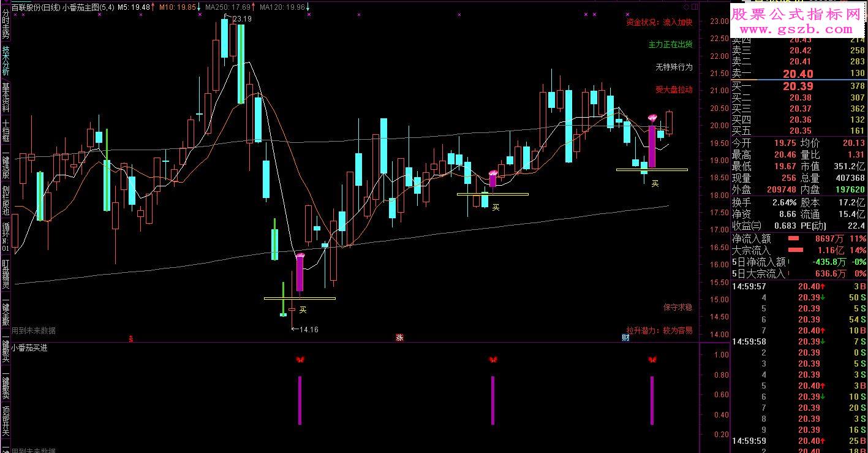The width and height of the screenshot is (868, 453).
Task: Click the 主力正在出货 status text
Action: click(670, 45)
